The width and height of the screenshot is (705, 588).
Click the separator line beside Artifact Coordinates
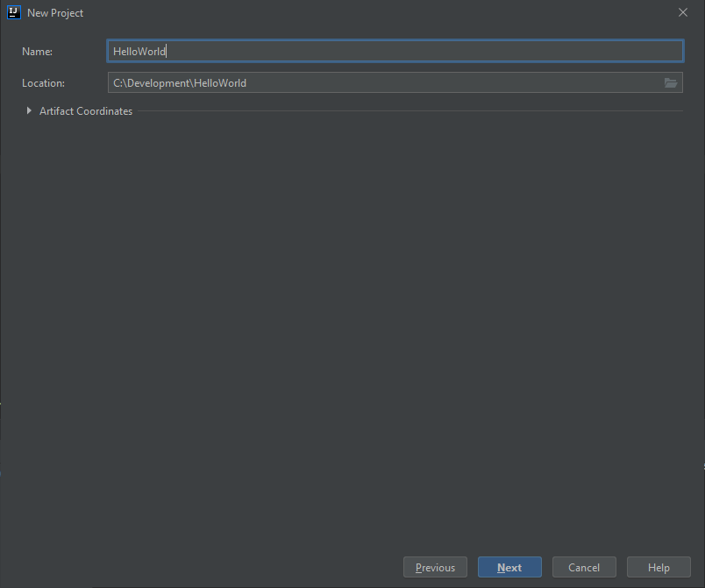pos(410,111)
